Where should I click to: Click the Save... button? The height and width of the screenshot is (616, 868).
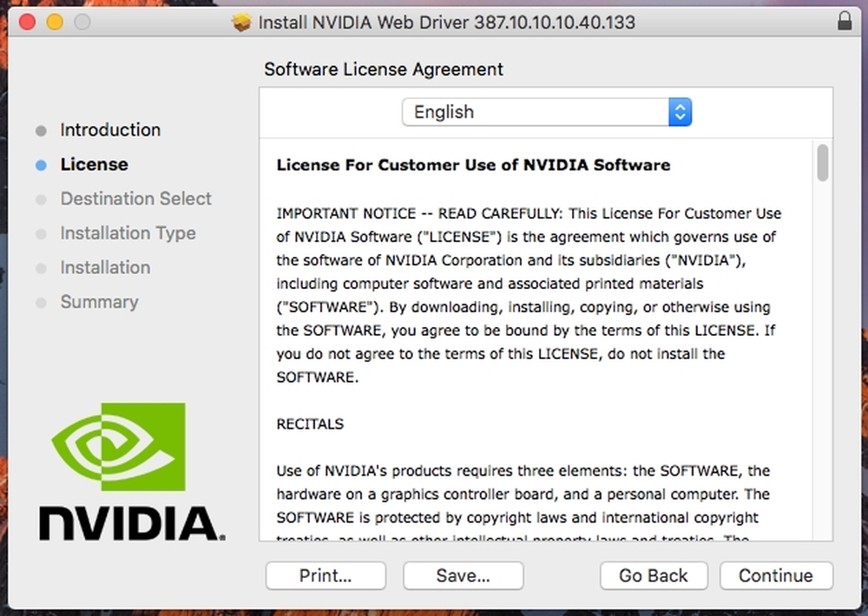click(464, 575)
